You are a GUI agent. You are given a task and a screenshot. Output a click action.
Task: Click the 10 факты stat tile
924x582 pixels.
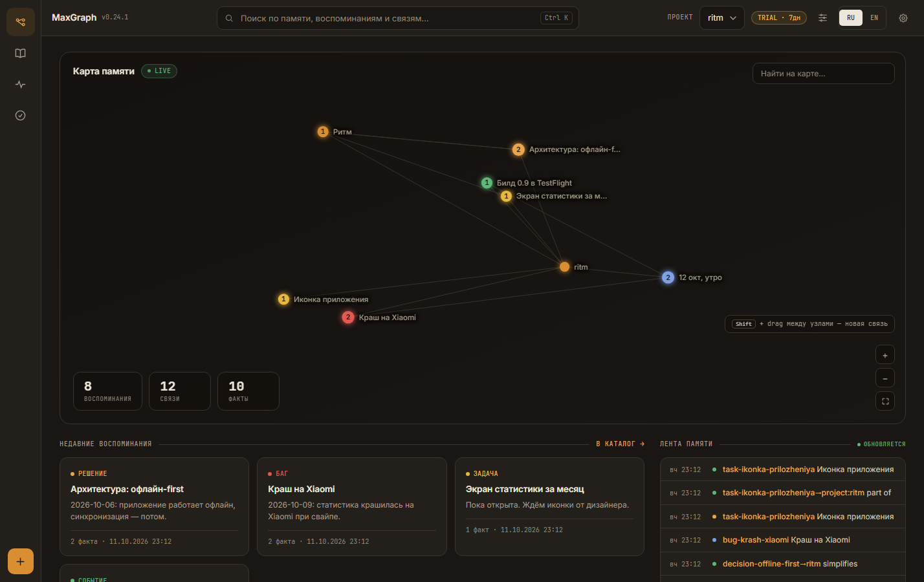(248, 391)
